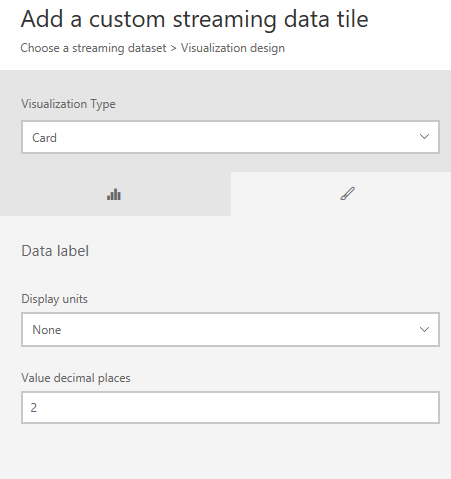Switch to the grey fields tab
The height and width of the screenshot is (479, 451).
115,194
